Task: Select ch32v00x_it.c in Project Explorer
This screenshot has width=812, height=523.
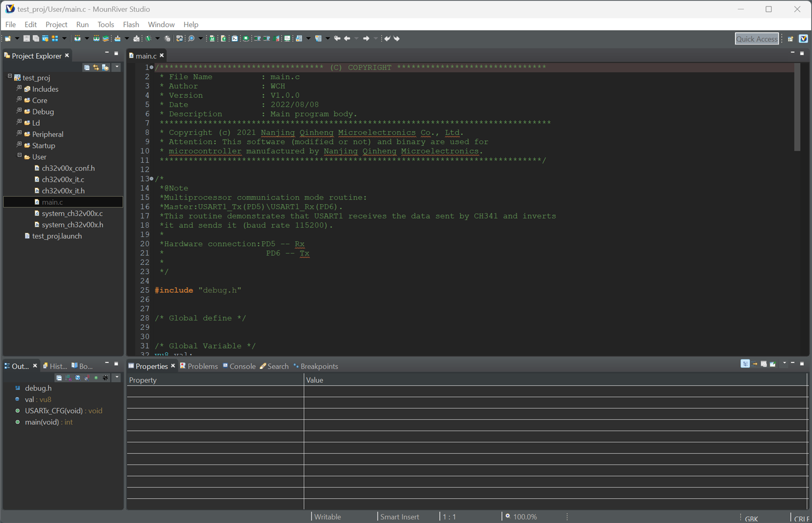Action: point(63,179)
